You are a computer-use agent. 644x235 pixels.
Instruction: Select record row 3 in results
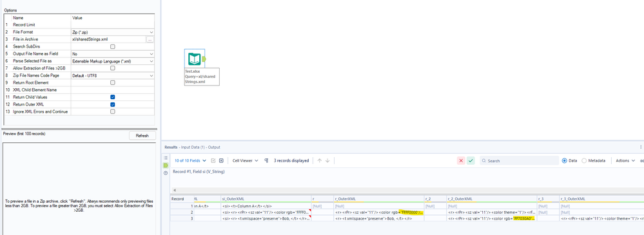click(x=182, y=219)
